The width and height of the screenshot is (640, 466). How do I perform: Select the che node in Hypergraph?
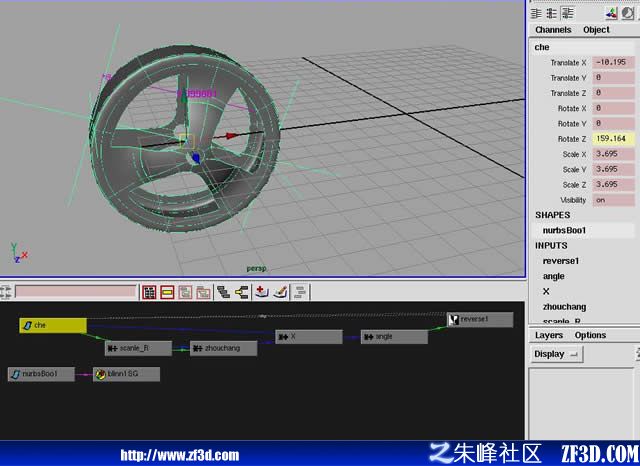pyautogui.click(x=53, y=325)
